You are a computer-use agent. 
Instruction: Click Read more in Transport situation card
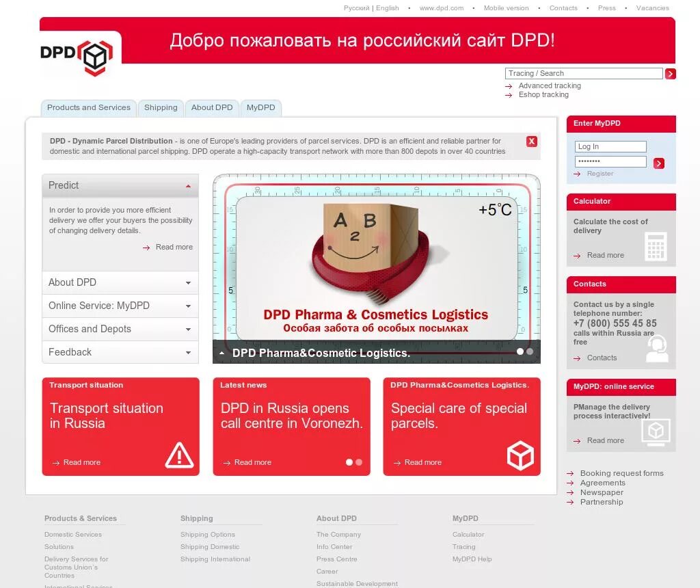(x=82, y=463)
